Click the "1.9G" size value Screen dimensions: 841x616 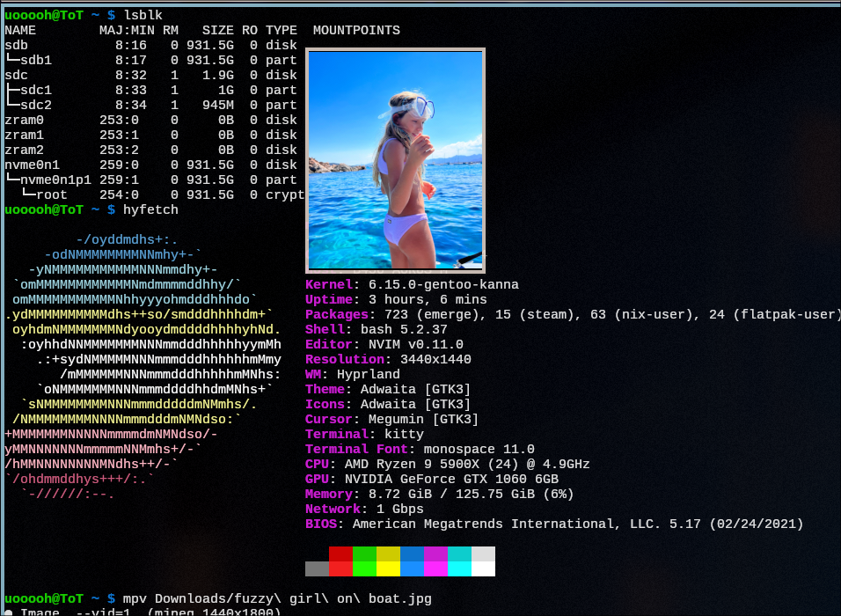pyautogui.click(x=218, y=75)
